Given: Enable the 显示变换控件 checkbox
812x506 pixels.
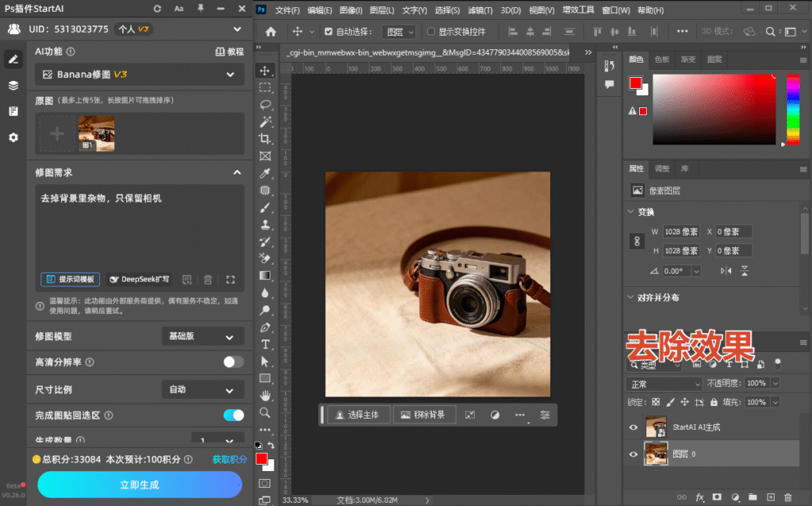Looking at the screenshot, I should point(431,32).
